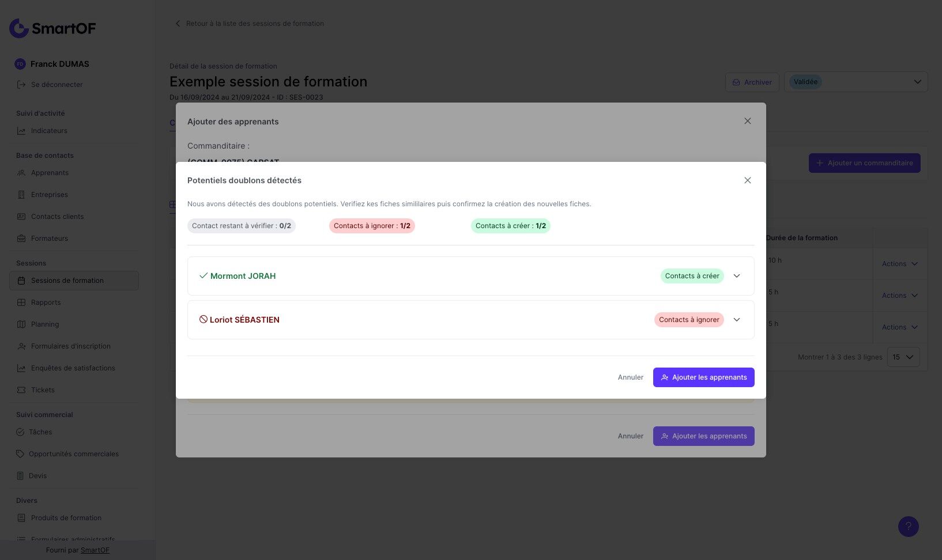This screenshot has height=560, width=942.
Task: Select Contacts clients in the sidebar
Action: coord(58,217)
